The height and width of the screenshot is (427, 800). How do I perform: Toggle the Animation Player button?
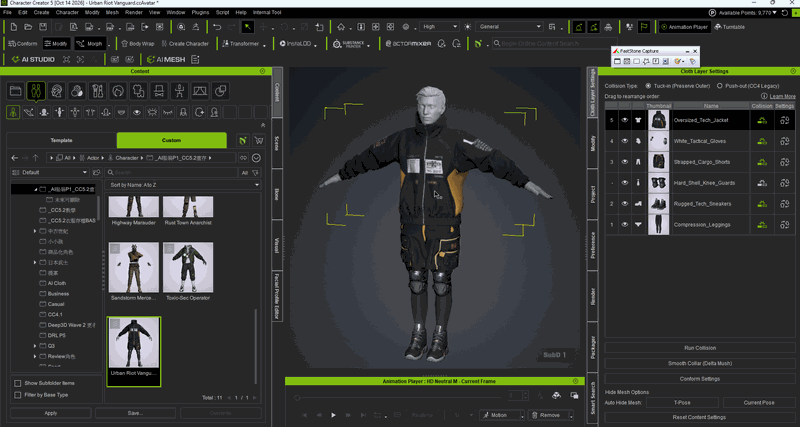point(684,27)
